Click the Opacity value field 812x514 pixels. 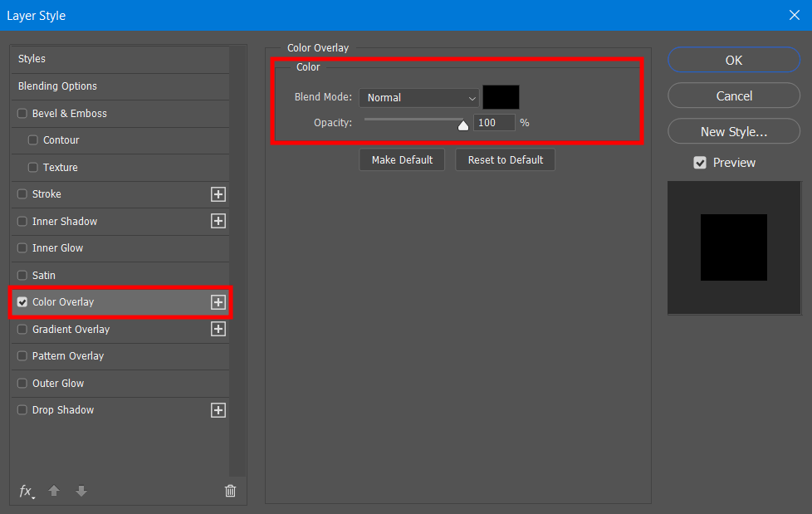[x=494, y=123]
